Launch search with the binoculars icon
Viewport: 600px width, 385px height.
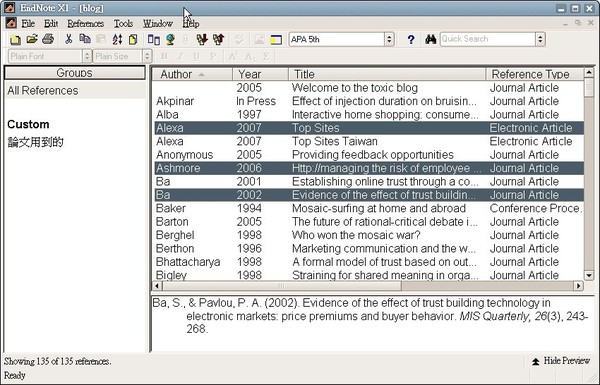[x=430, y=39]
